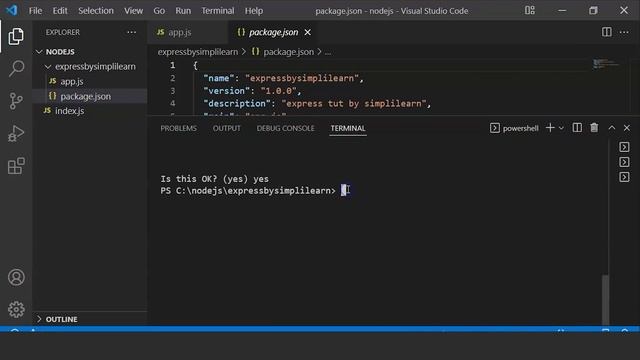Click the expressbysimplilearn breadcrumb
This screenshot has width=640, height=360.
[x=198, y=52]
